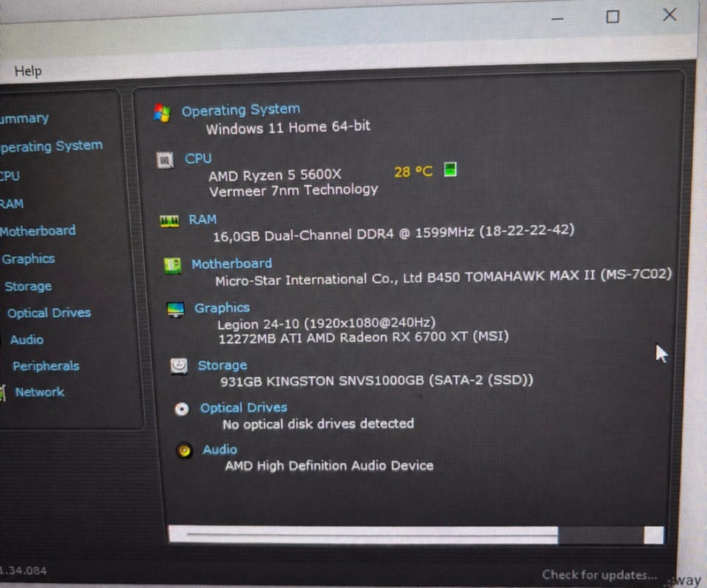Click the RAM heading in the summary

click(x=203, y=219)
